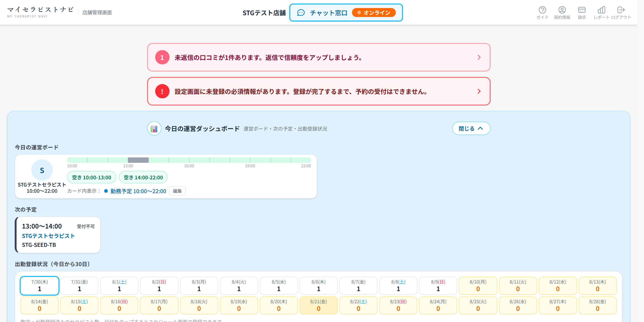
Task: Select the 8/17(月) date cell
Action: (159, 305)
